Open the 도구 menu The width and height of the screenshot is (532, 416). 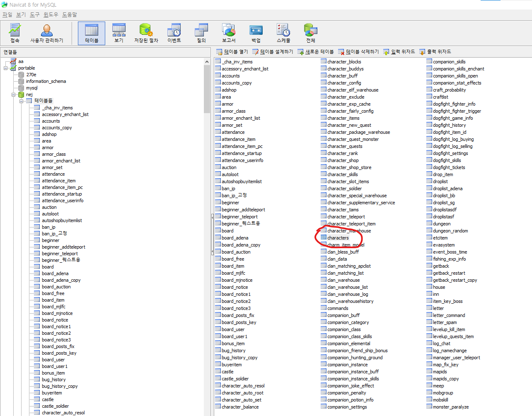35,15
